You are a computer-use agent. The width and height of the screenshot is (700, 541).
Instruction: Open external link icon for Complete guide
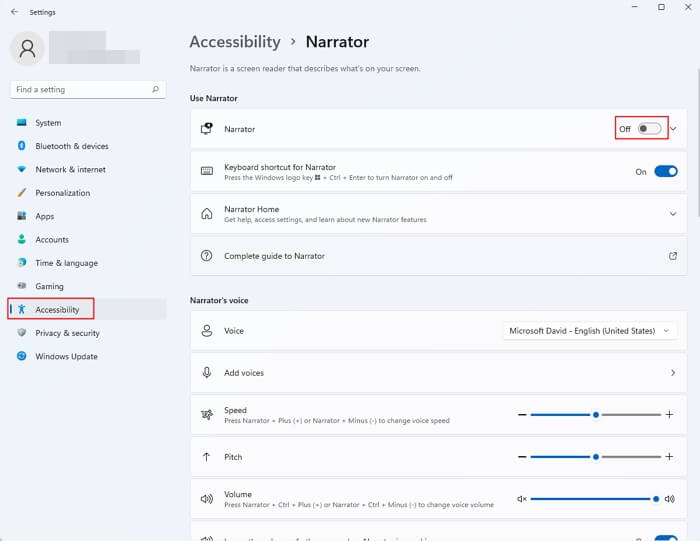coord(673,256)
